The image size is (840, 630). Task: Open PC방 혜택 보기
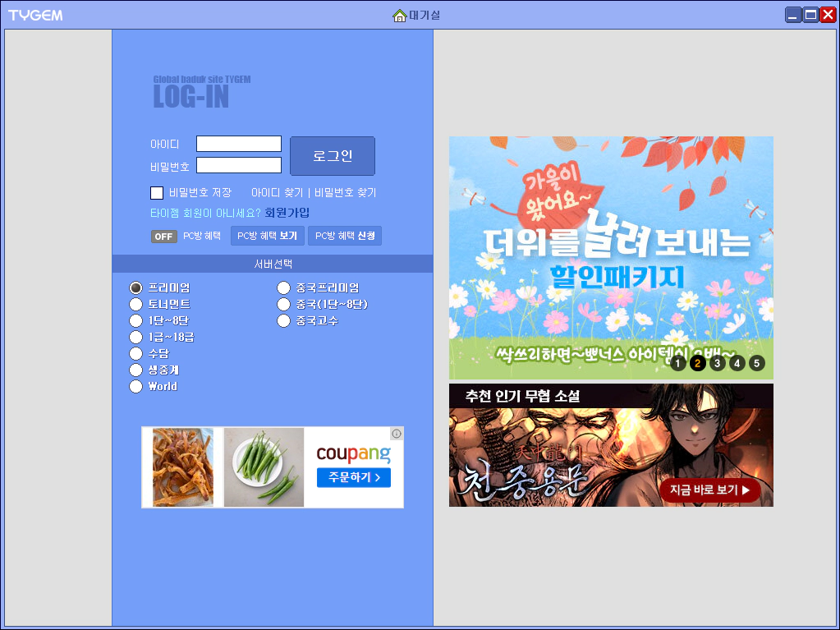point(266,236)
